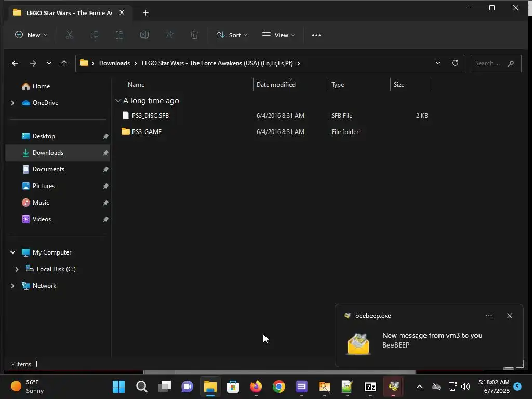Viewport: 532px width, 399px height.
Task: Click the taskbar clock and date
Action: point(494,387)
